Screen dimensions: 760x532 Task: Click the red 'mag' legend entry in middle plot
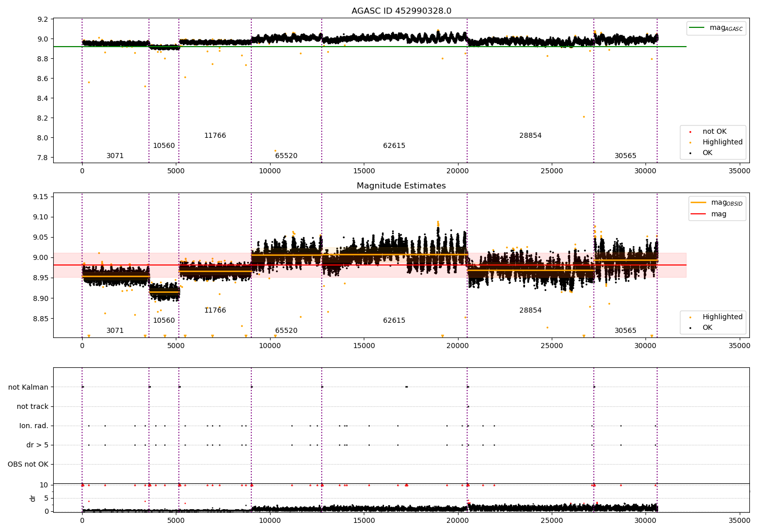[709, 214]
